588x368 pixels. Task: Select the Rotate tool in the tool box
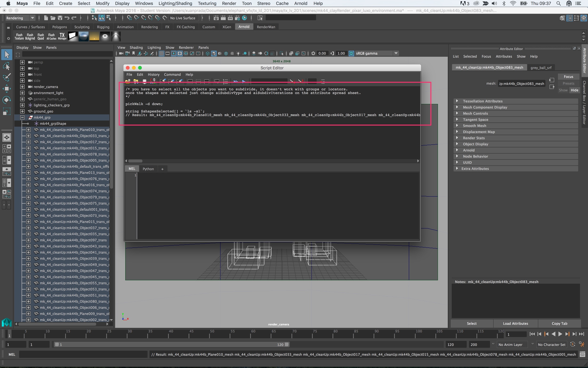[x=7, y=100]
